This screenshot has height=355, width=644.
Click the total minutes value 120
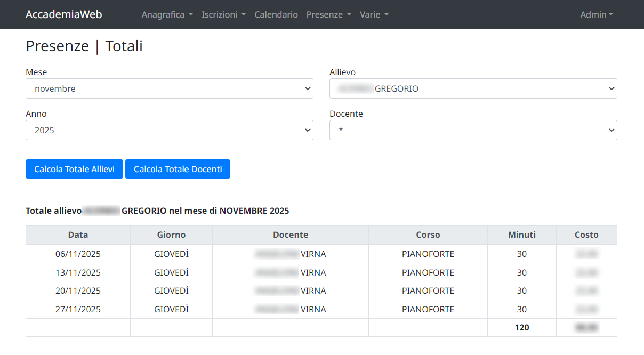click(x=521, y=327)
